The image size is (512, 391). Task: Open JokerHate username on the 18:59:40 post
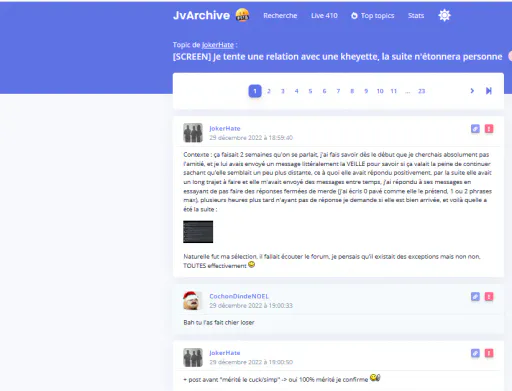tap(225, 128)
